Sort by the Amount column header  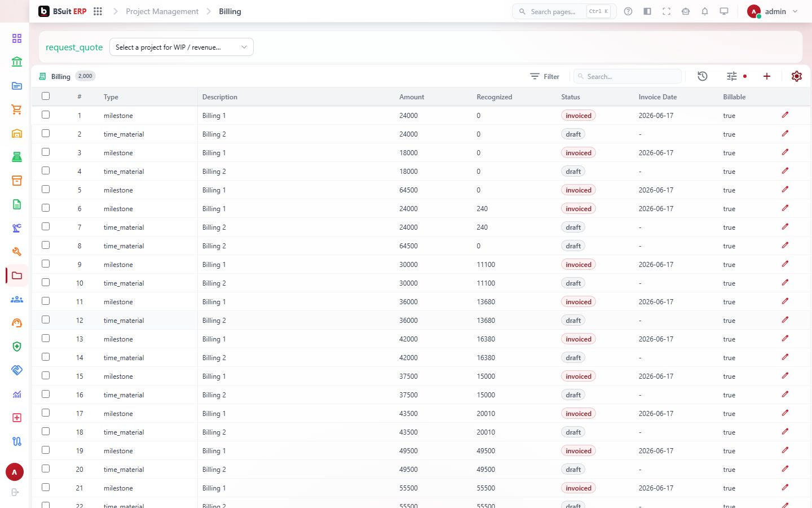(x=412, y=97)
